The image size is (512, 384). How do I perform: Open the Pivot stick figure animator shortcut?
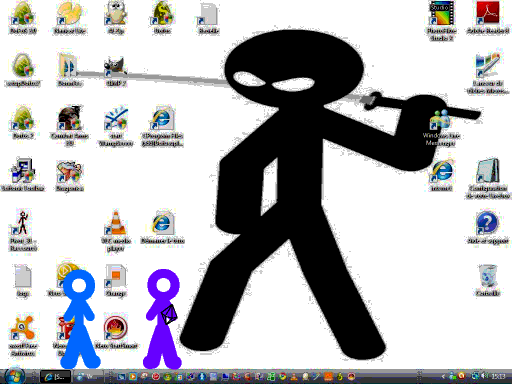pyautogui.click(x=23, y=230)
